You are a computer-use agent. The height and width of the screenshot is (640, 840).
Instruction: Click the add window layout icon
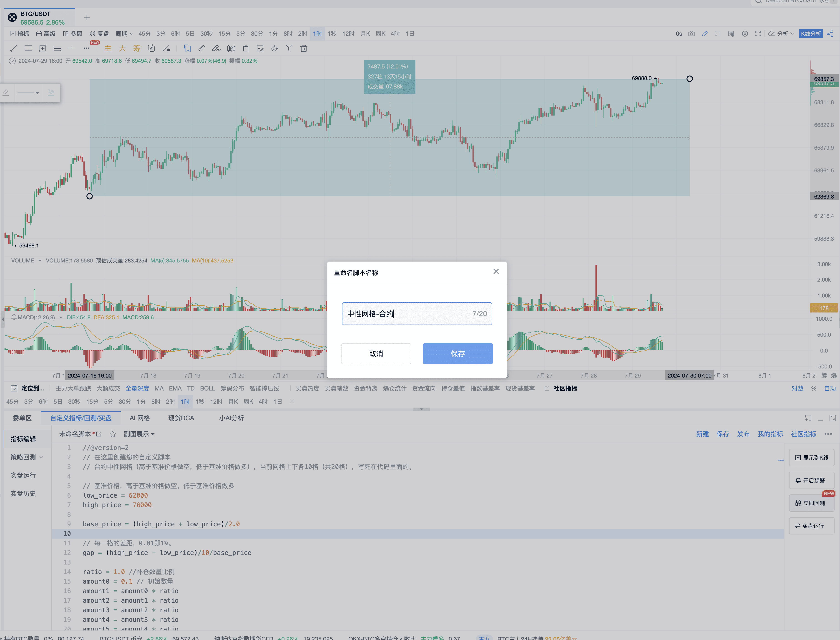point(718,33)
